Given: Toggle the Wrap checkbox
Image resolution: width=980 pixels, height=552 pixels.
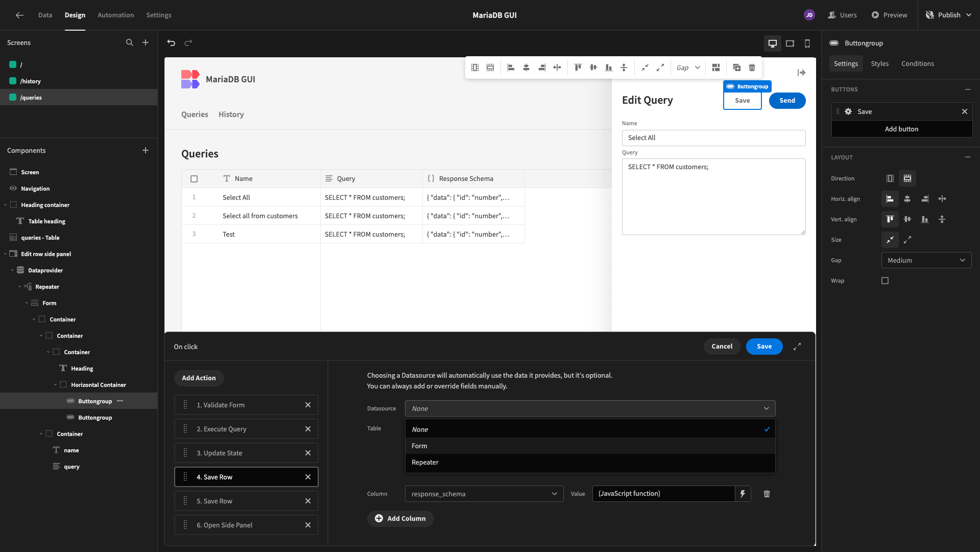Looking at the screenshot, I should pos(885,281).
